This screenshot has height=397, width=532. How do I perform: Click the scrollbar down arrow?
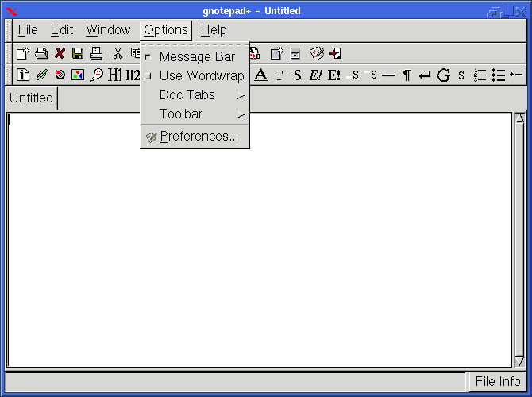pos(519,361)
